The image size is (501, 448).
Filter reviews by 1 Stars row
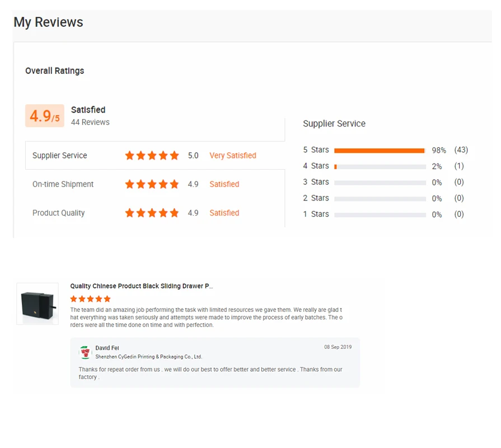click(x=385, y=214)
